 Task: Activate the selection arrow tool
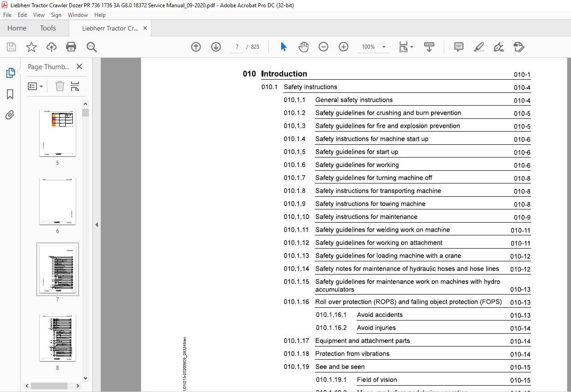coord(283,47)
